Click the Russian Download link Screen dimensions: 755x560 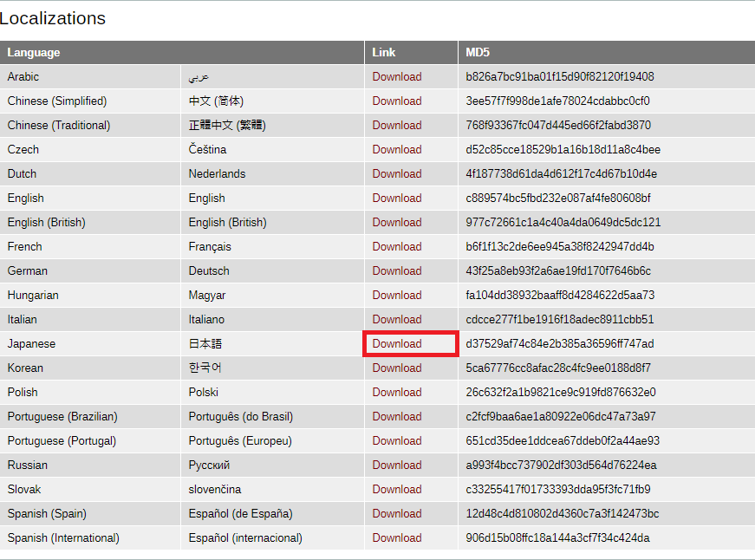pyautogui.click(x=397, y=466)
